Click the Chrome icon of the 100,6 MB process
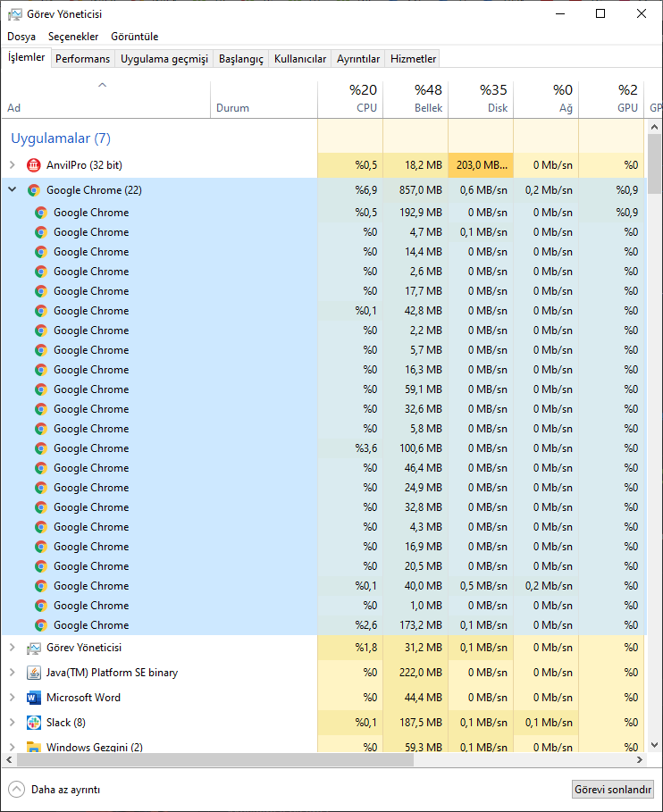663x812 pixels. click(41, 448)
